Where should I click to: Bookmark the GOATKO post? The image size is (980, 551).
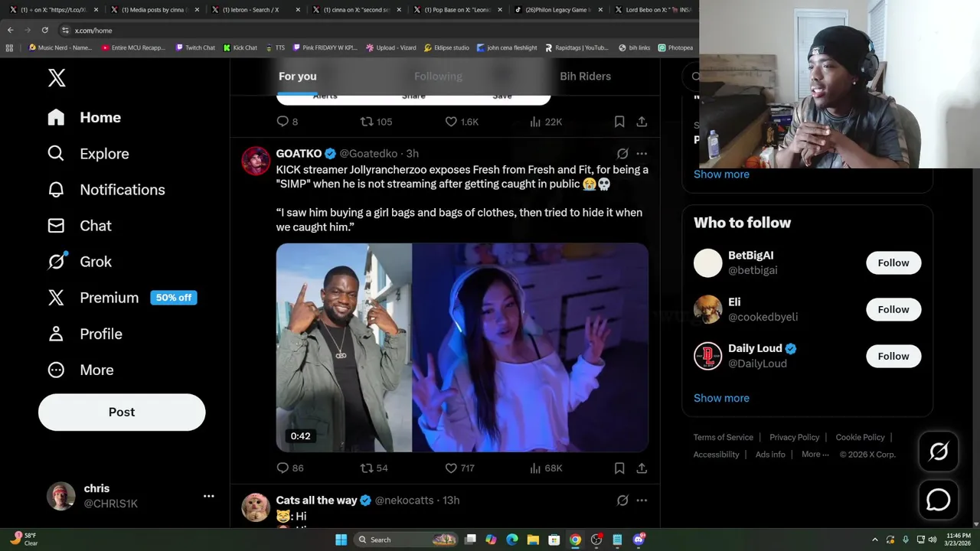click(x=619, y=468)
